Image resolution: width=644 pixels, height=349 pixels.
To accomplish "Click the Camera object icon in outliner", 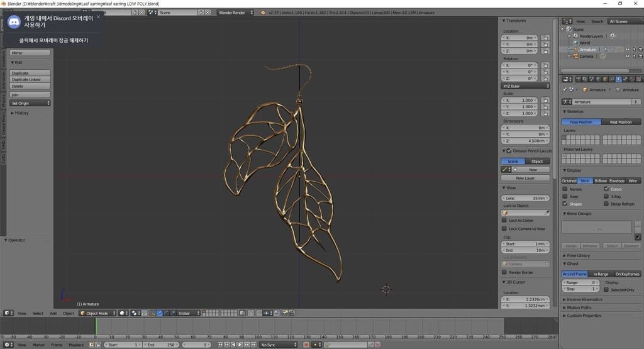I will [575, 56].
